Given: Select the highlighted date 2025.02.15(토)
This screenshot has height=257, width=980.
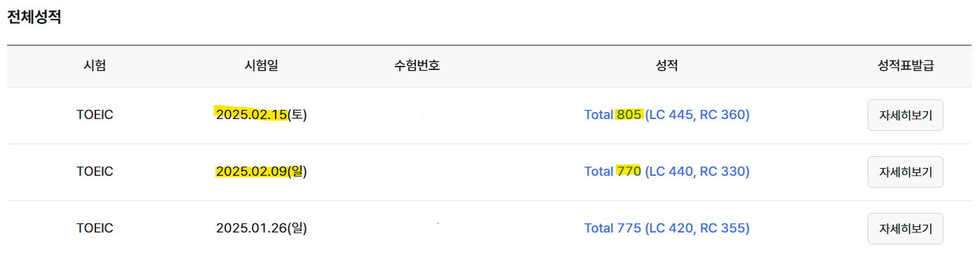Looking at the screenshot, I should [x=262, y=115].
